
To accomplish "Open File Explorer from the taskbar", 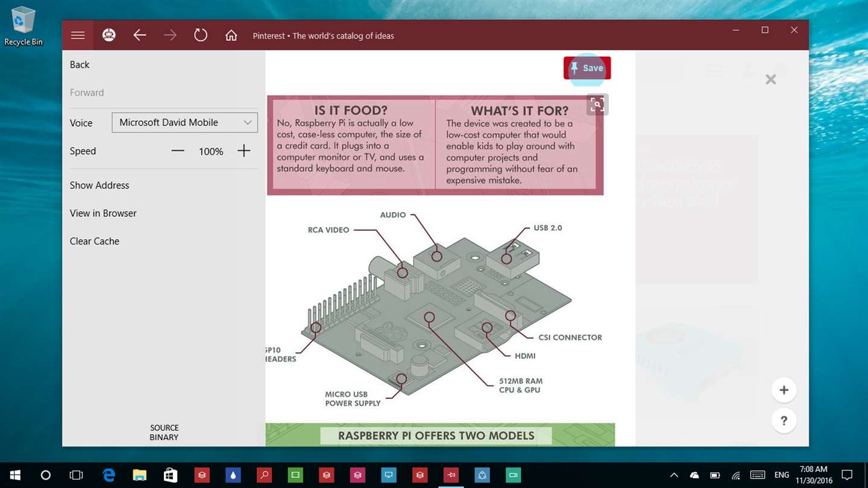I will tap(139, 475).
